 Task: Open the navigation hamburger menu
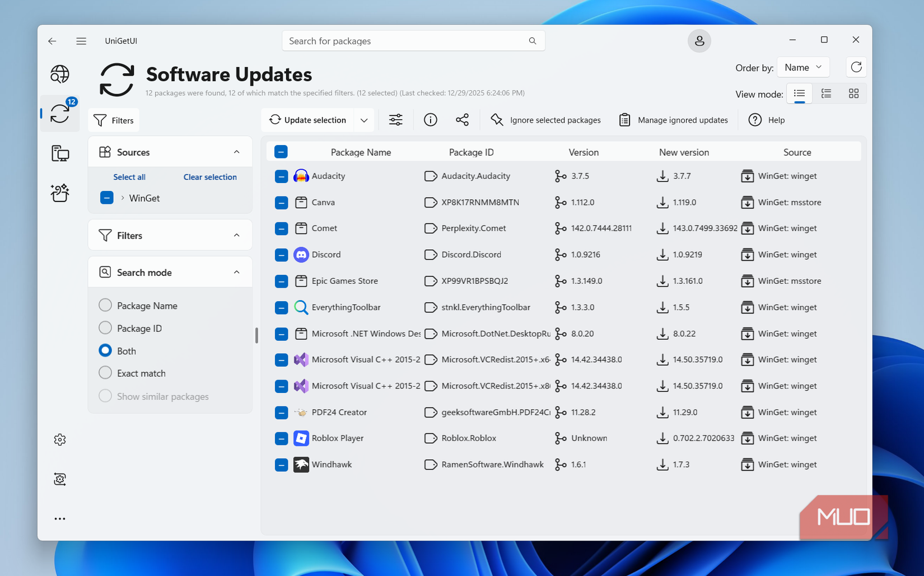pyautogui.click(x=81, y=40)
